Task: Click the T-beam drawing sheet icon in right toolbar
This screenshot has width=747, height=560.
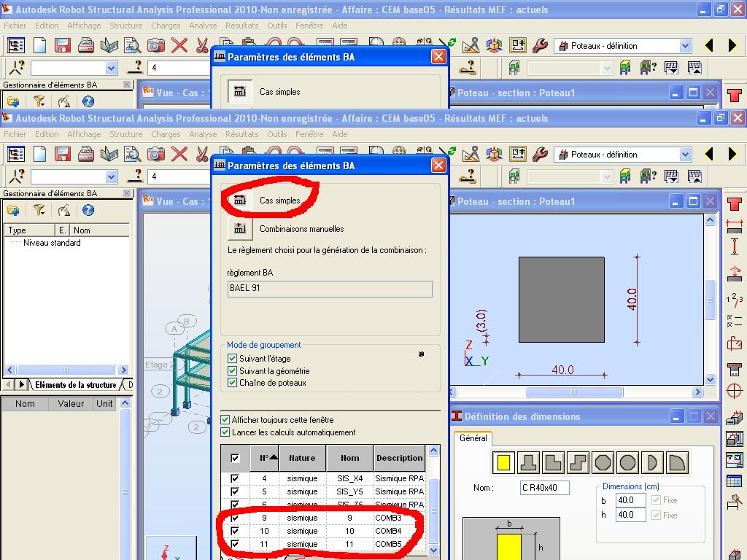Action: point(735,461)
